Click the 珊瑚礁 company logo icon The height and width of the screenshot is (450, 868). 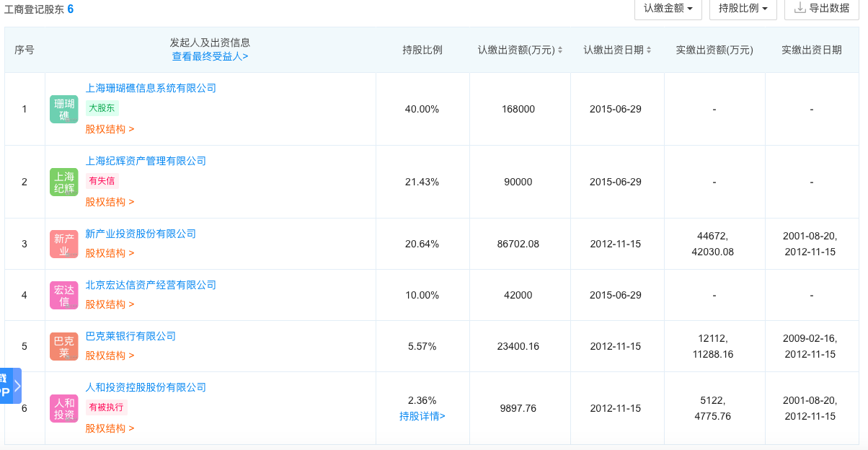tap(63, 109)
